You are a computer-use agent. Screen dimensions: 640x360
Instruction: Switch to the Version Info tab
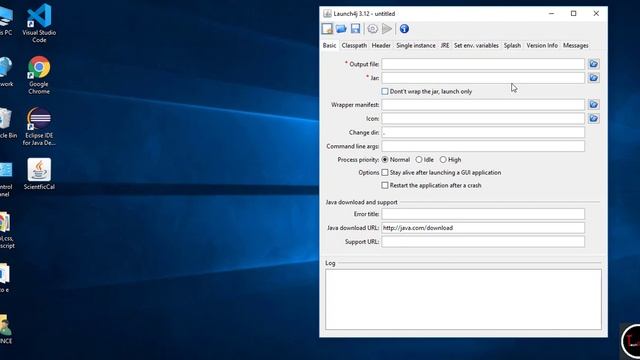coord(542,45)
